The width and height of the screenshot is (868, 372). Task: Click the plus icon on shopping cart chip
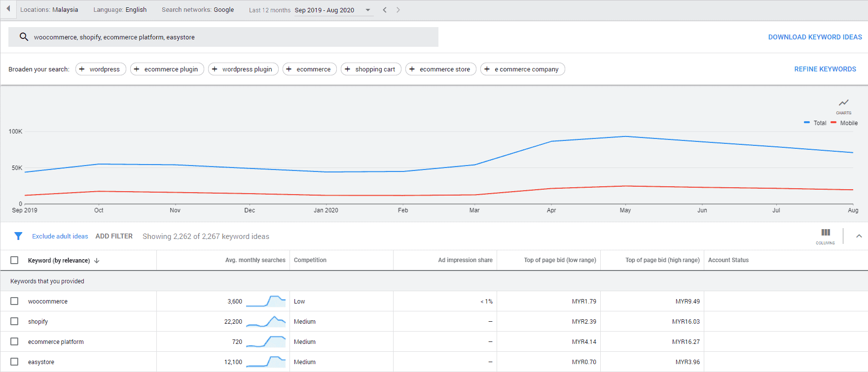coord(348,69)
